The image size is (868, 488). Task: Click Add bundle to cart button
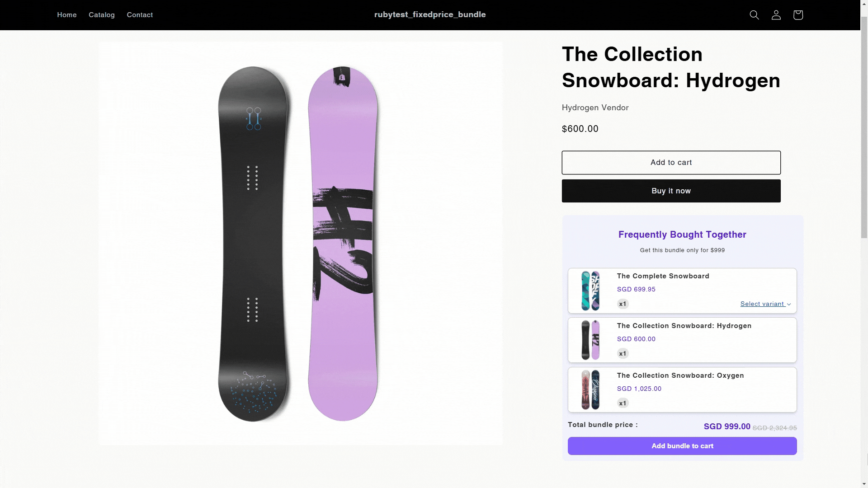(x=682, y=446)
